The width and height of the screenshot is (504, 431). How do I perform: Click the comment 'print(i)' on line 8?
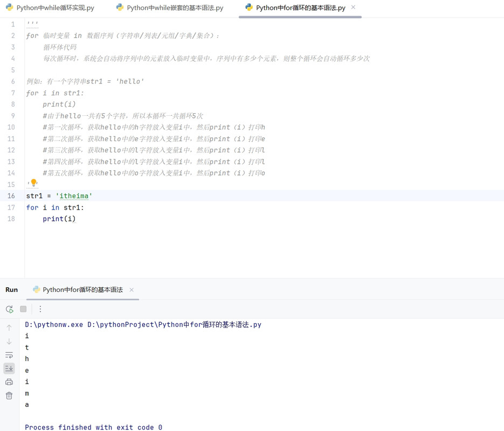tap(59, 105)
